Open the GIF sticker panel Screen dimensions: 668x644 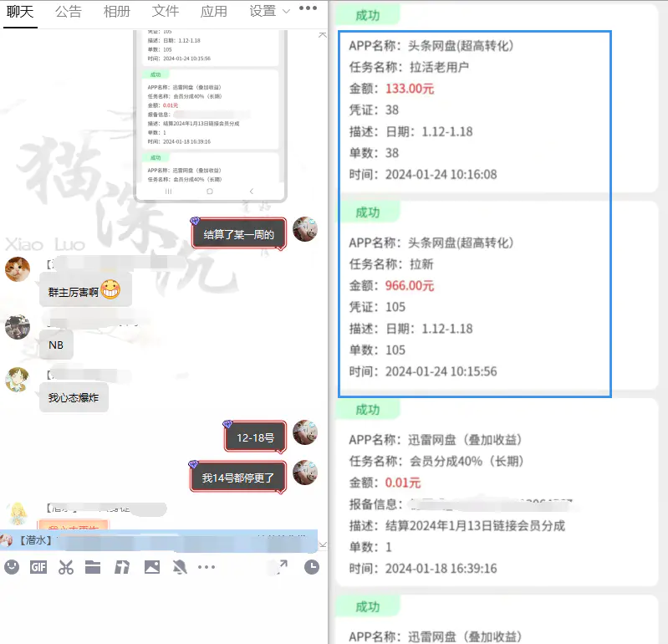click(x=38, y=567)
